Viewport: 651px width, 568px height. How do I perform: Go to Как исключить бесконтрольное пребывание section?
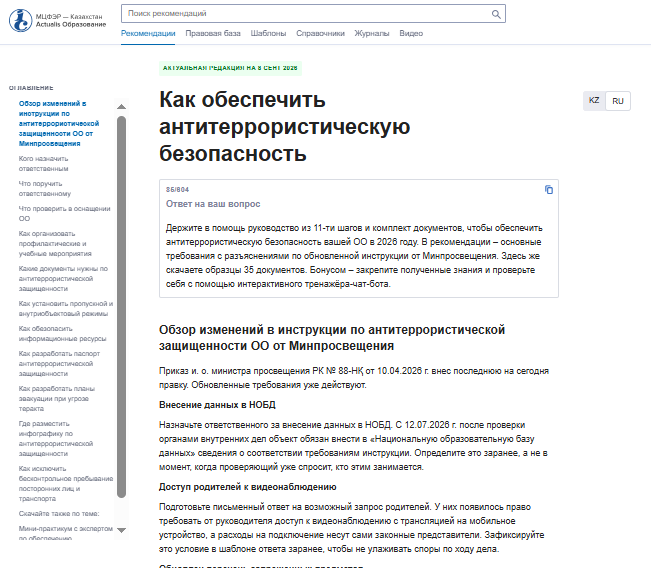(x=66, y=483)
